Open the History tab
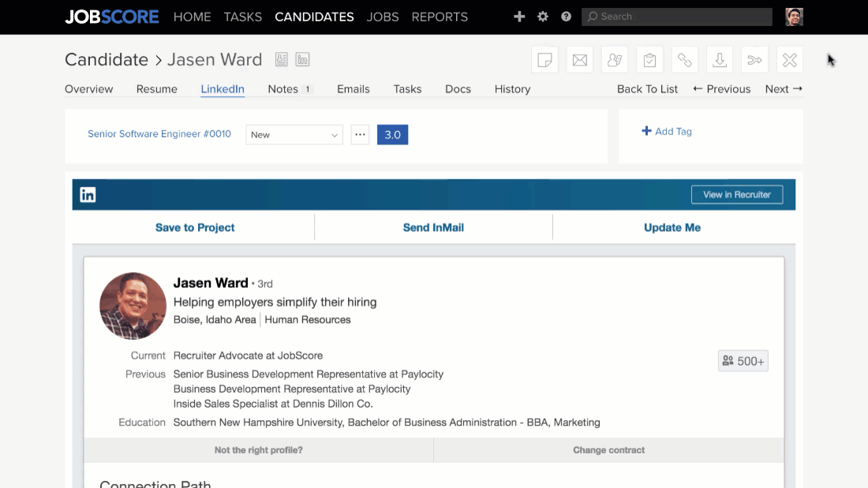 pos(512,89)
